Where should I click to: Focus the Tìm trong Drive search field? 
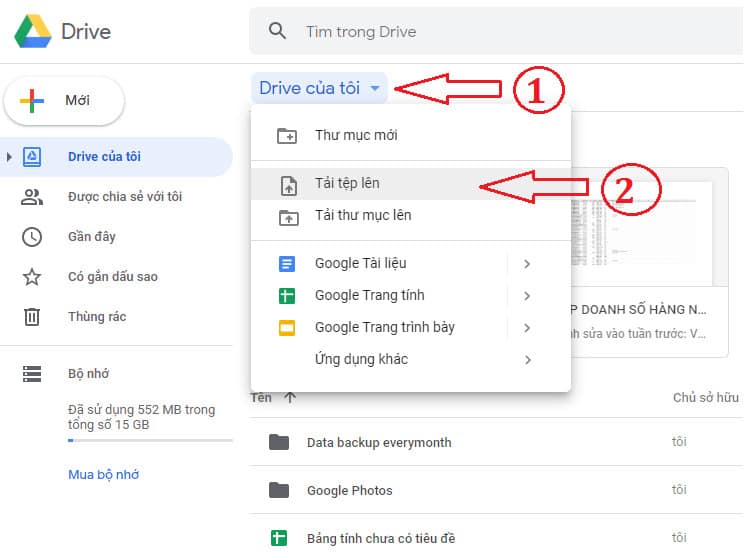pyautogui.click(x=496, y=31)
